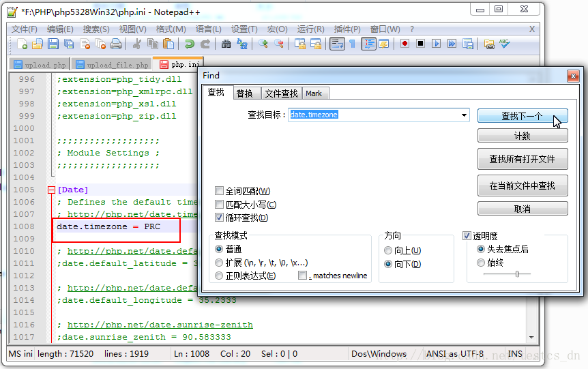
Task: Toggle the Word wrap toolbar icon
Action: 337,44
